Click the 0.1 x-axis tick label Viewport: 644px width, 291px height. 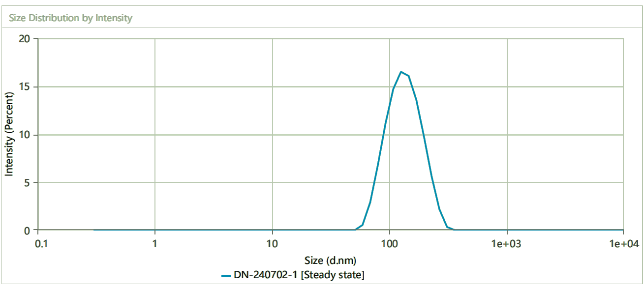(x=41, y=243)
